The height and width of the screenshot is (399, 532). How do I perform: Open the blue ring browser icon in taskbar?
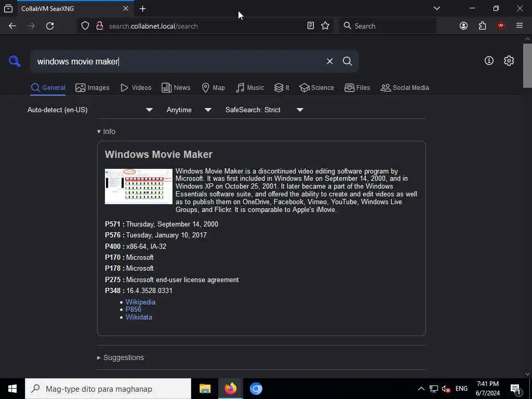256,389
